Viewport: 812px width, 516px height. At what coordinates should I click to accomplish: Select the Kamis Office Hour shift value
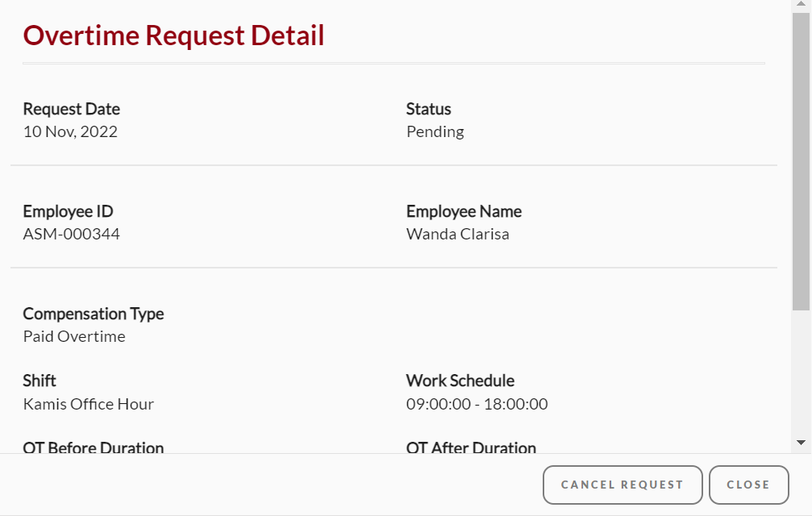(88, 404)
